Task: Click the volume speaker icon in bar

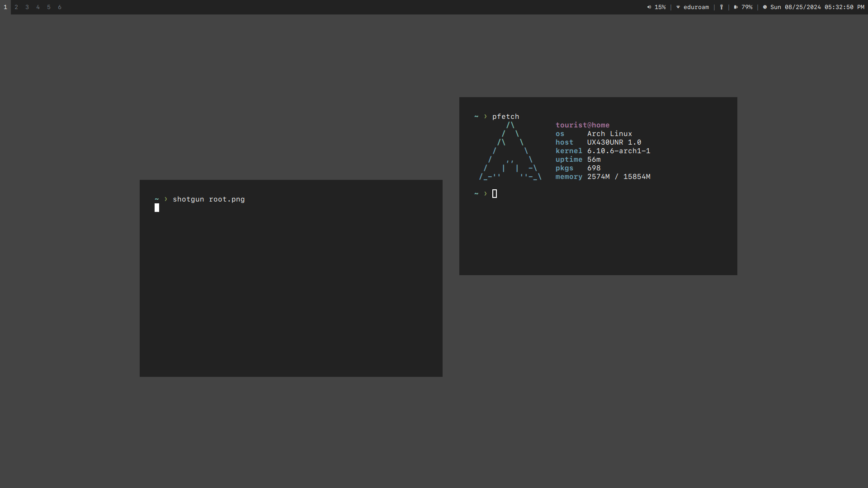Action: pos(649,7)
